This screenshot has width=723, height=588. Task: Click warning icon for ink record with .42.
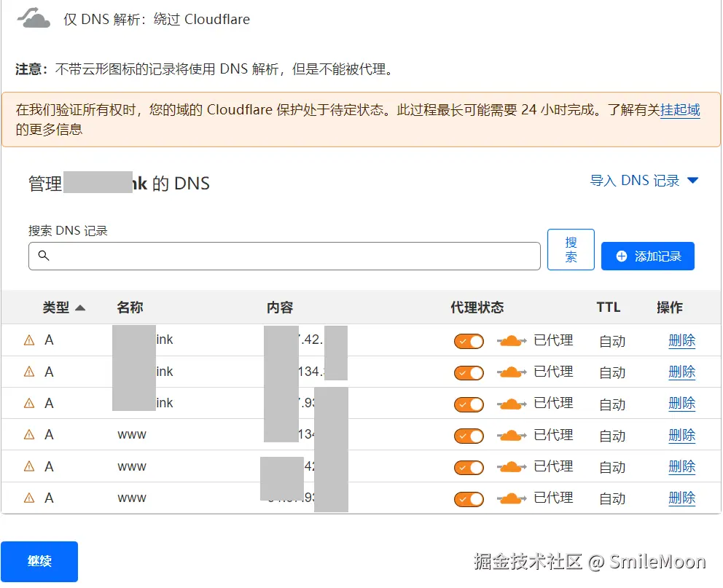[x=29, y=340]
